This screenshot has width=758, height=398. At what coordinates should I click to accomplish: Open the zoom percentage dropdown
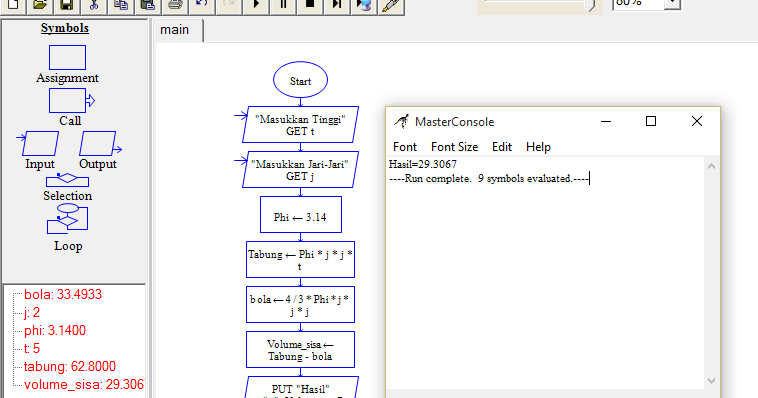coord(672,4)
